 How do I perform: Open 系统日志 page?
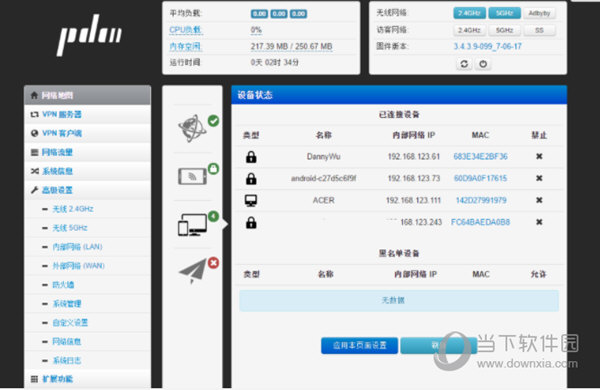click(x=67, y=360)
